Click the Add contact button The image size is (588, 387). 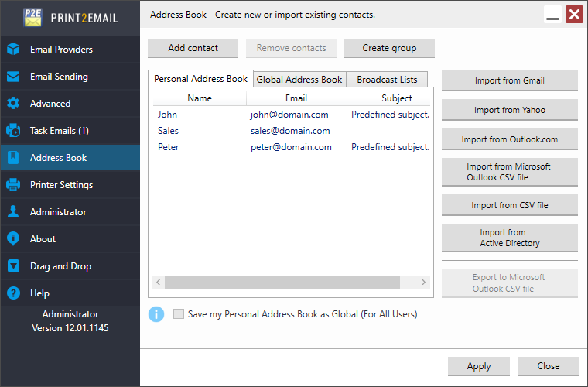tap(193, 48)
